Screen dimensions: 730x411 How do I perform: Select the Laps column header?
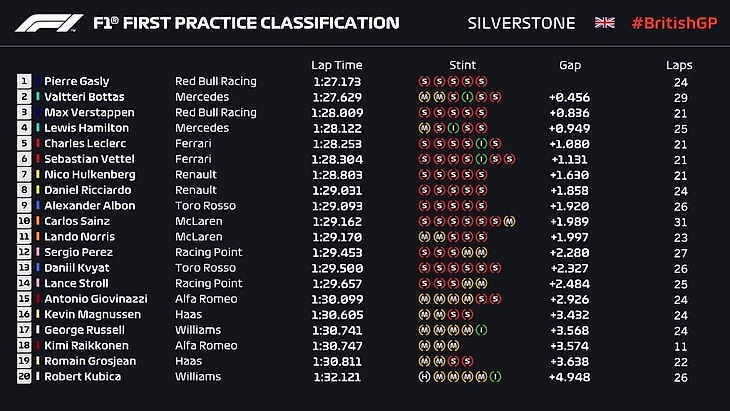(x=679, y=65)
